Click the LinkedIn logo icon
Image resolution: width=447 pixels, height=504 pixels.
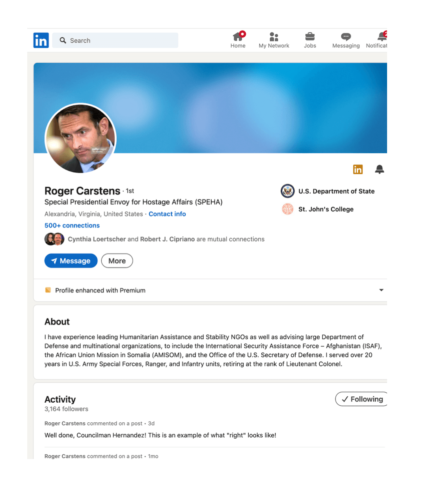(x=41, y=40)
